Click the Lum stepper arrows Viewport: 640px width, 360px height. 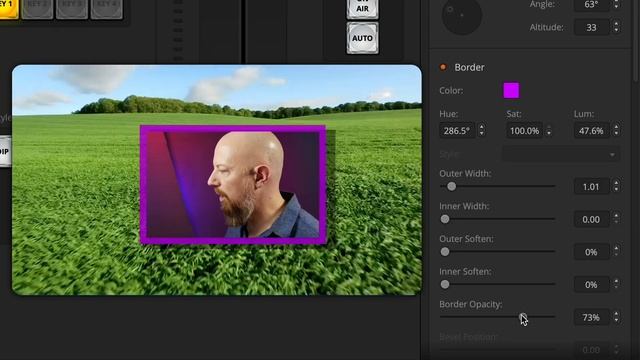(x=616, y=131)
